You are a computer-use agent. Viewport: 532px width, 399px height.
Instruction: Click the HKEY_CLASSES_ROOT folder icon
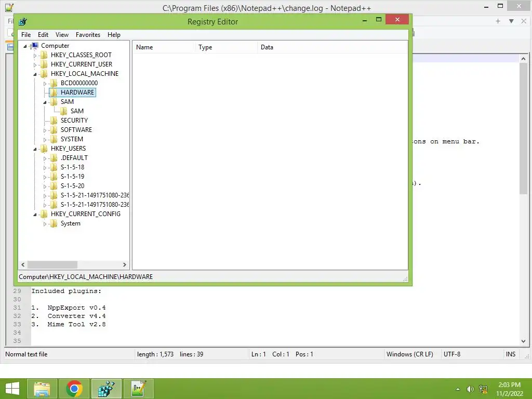point(44,55)
